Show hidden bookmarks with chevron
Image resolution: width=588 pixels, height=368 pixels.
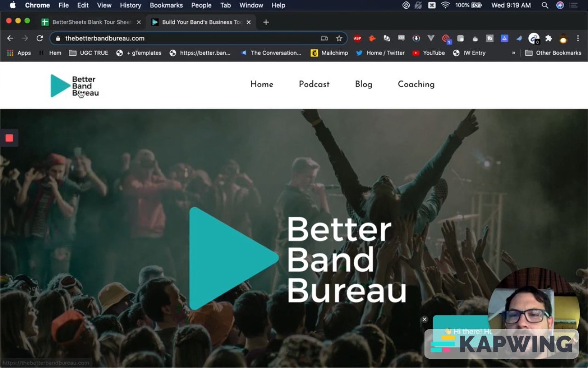514,53
